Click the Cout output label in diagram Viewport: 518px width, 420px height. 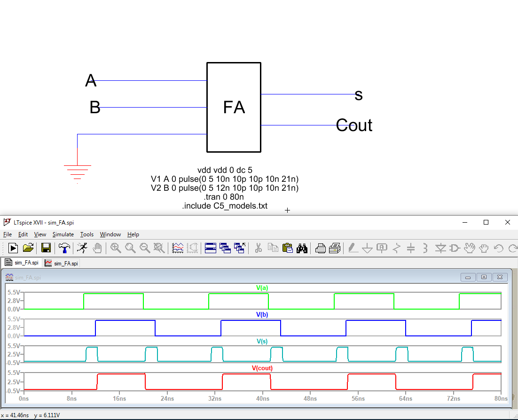coord(354,125)
